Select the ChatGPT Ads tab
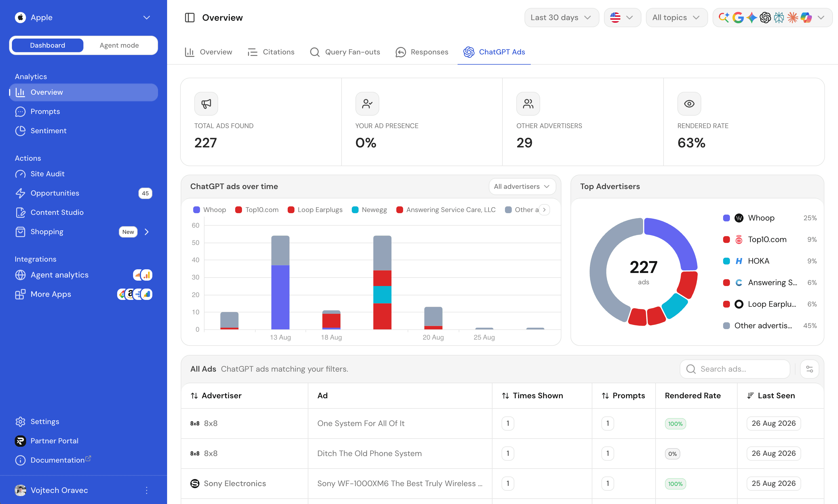 (x=494, y=52)
